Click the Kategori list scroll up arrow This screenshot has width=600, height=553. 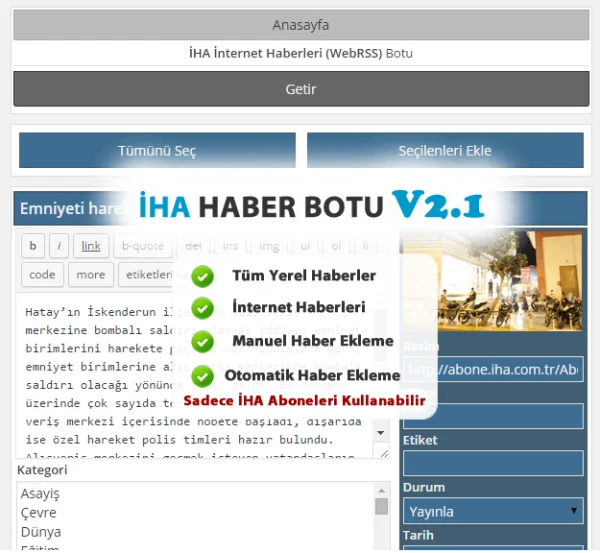[382, 490]
